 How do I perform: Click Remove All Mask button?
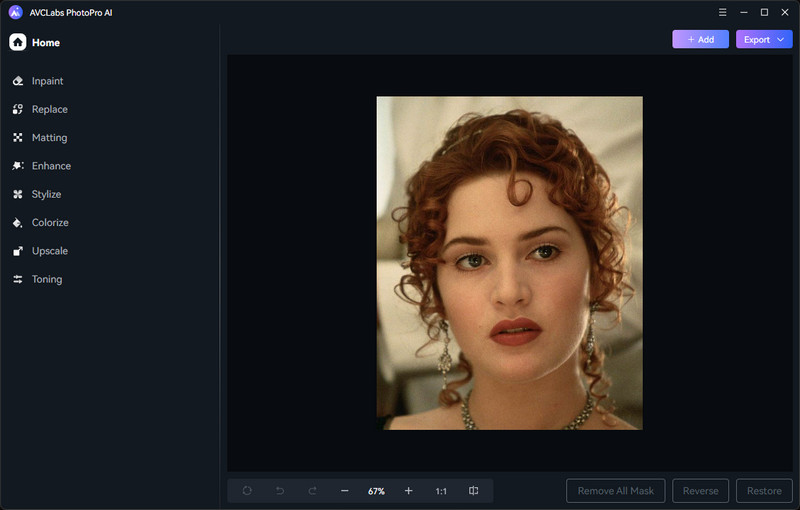tap(616, 491)
